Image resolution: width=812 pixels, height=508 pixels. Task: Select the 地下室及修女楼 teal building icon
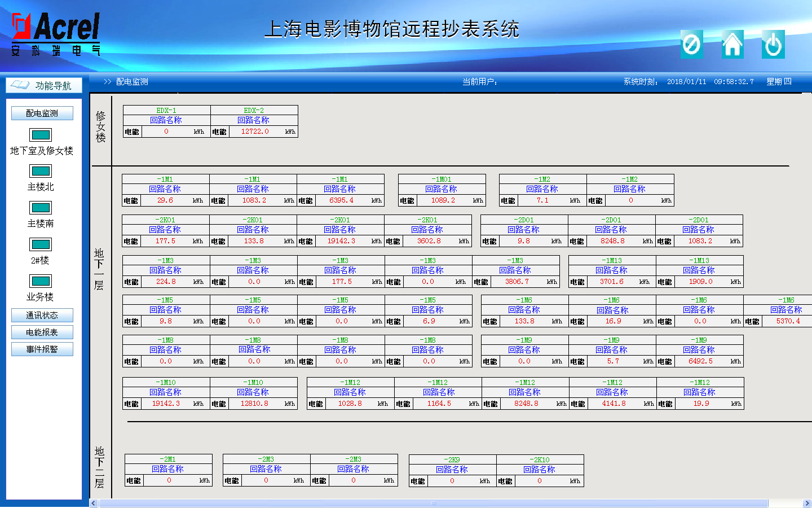tap(41, 135)
